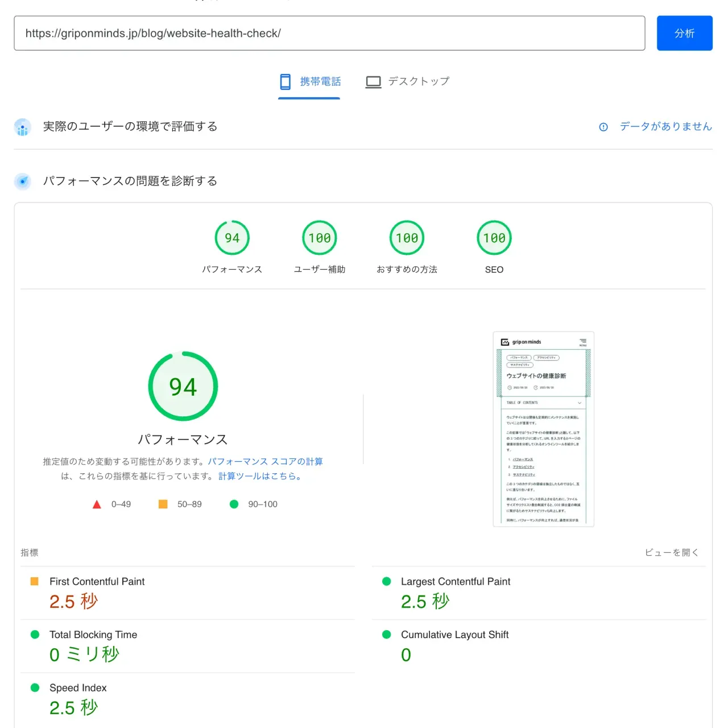Click the orange 50–89 legend square

pos(163,504)
